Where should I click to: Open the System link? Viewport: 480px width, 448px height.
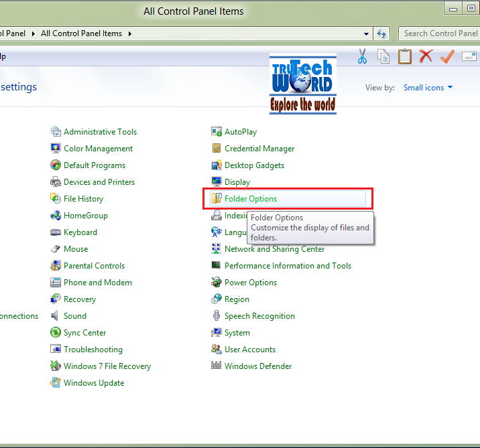click(237, 333)
